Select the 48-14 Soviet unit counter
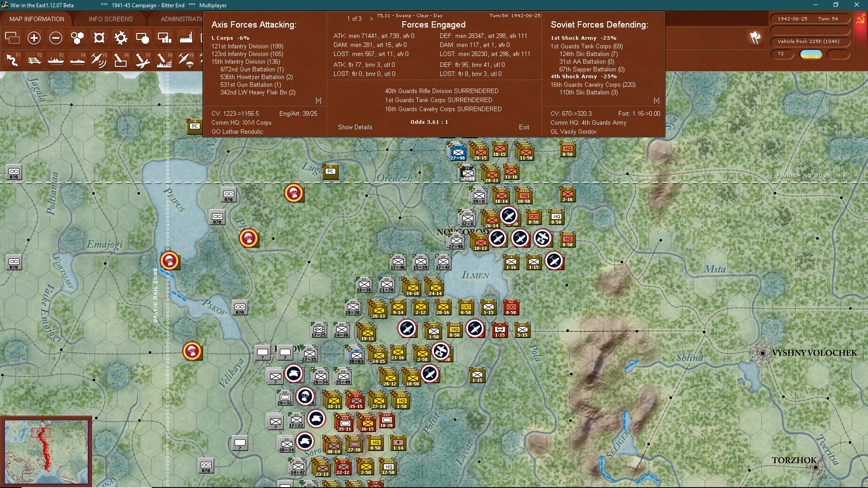Viewport: 868px width, 488px height. (333, 446)
